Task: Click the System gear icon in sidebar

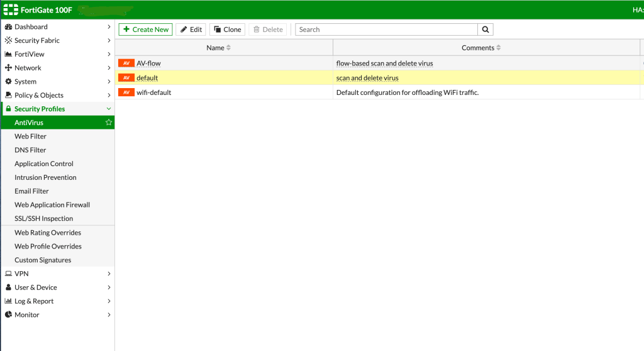Action: (x=9, y=82)
